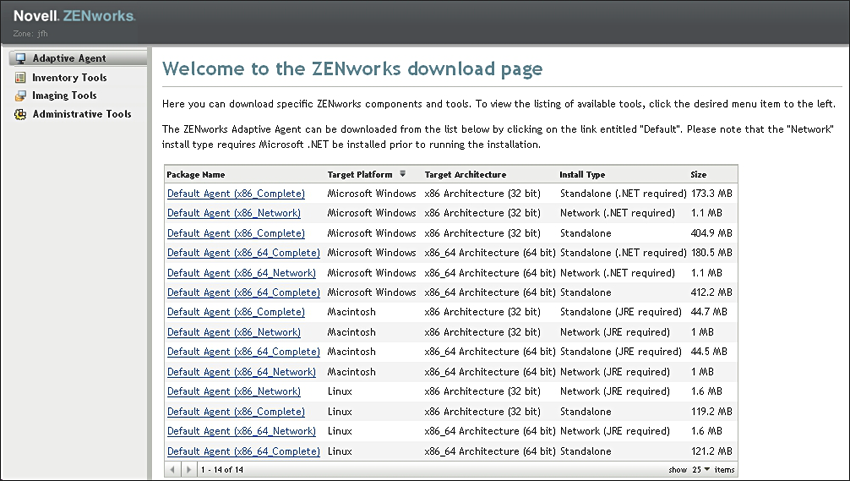Download the Linux Default Agent (x86_64_Complete) link

tap(243, 451)
